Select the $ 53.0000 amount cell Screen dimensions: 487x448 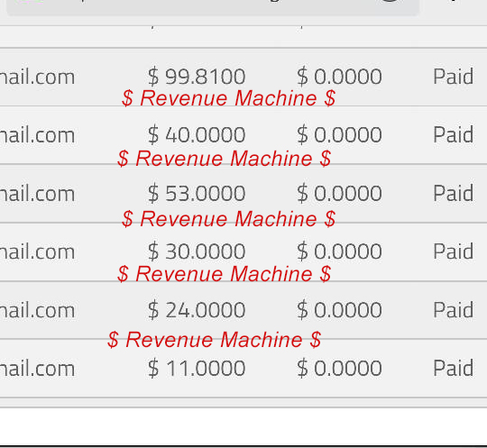(x=197, y=193)
